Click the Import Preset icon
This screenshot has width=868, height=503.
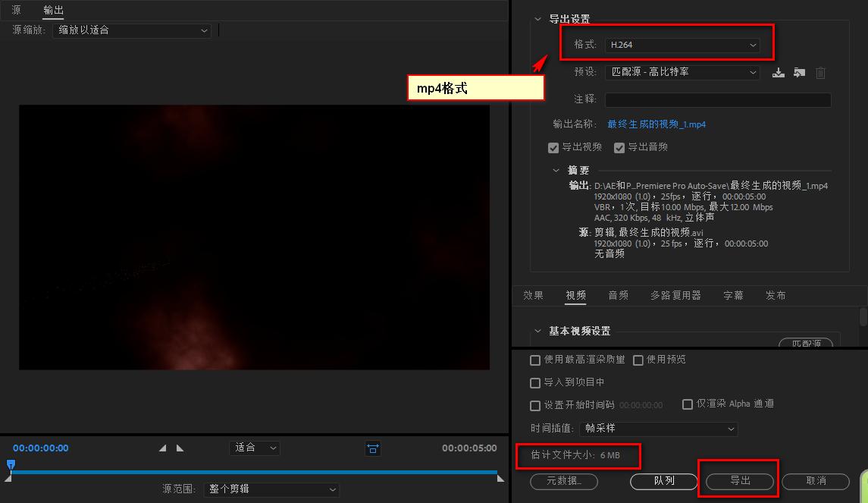[799, 72]
